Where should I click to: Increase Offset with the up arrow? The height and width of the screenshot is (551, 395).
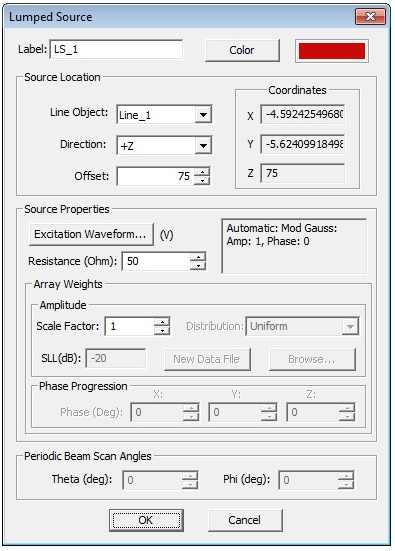coord(202,171)
